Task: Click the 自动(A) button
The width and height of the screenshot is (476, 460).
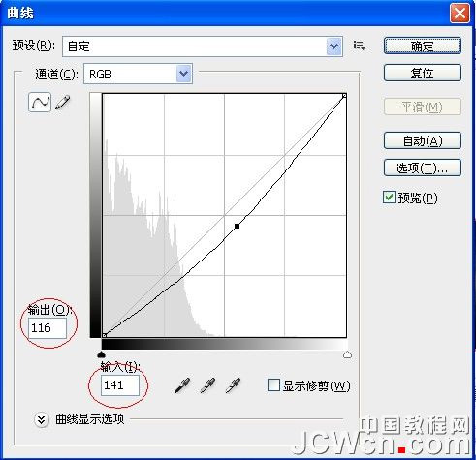Action: coord(423,140)
